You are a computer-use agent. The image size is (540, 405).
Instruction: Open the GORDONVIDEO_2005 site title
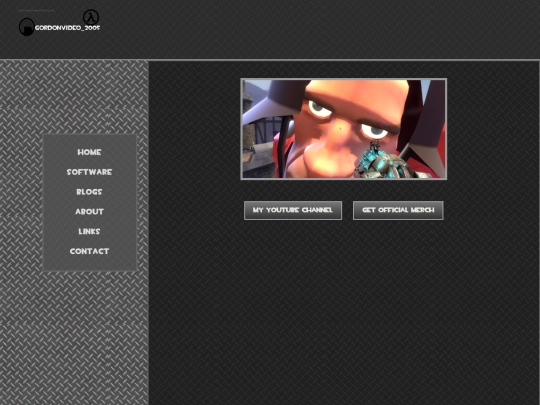[x=68, y=28]
